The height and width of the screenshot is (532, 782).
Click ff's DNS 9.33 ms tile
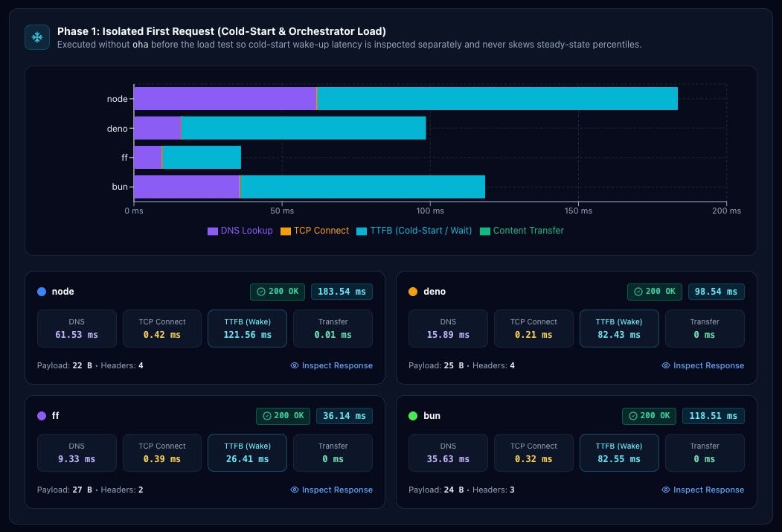77,452
